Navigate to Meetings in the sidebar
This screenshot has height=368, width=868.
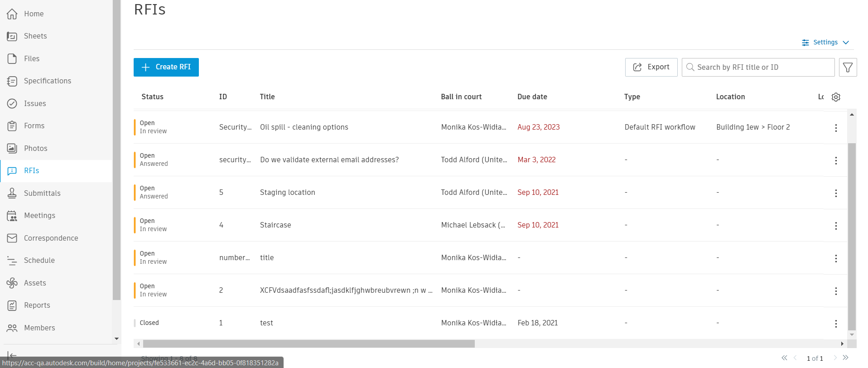pyautogui.click(x=39, y=215)
